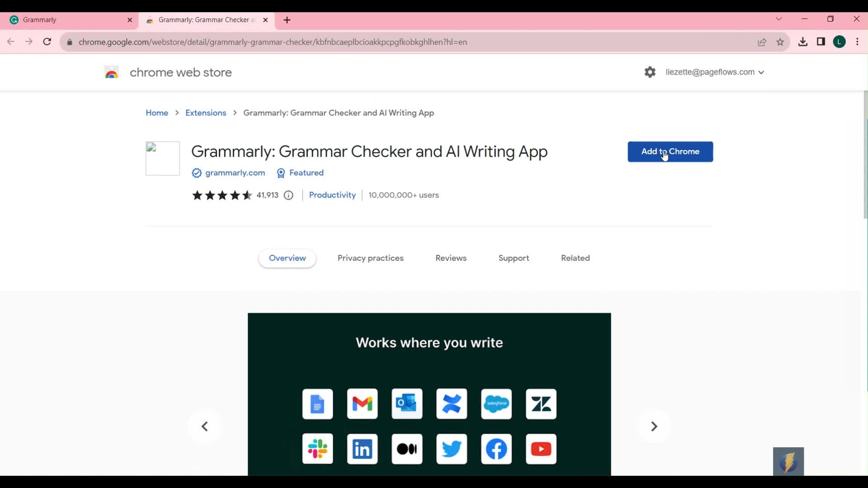The image size is (868, 488).
Task: Go to the Home breadcrumb link
Action: pyautogui.click(x=157, y=113)
